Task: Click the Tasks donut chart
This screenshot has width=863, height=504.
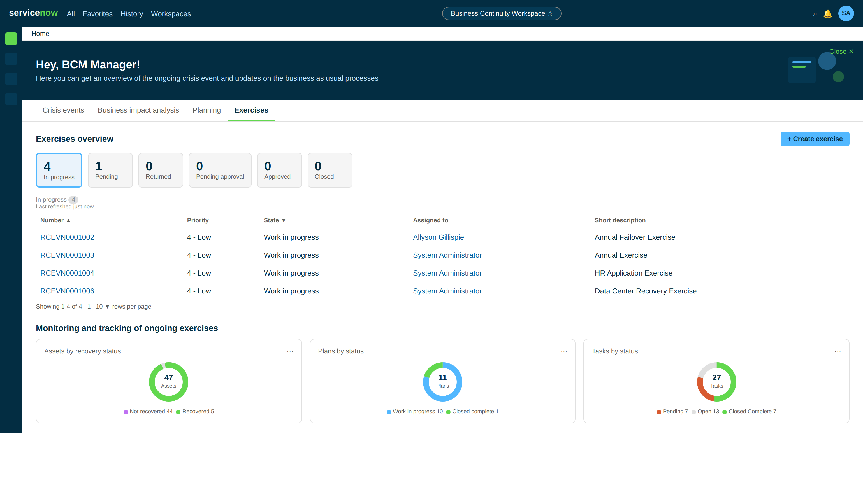Action: click(x=716, y=382)
